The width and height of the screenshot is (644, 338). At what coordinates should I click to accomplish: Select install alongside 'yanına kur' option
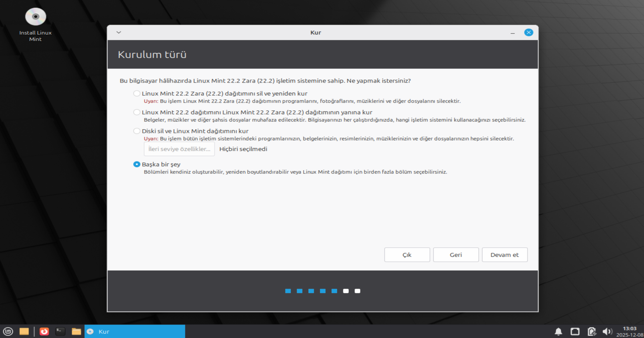click(x=137, y=112)
